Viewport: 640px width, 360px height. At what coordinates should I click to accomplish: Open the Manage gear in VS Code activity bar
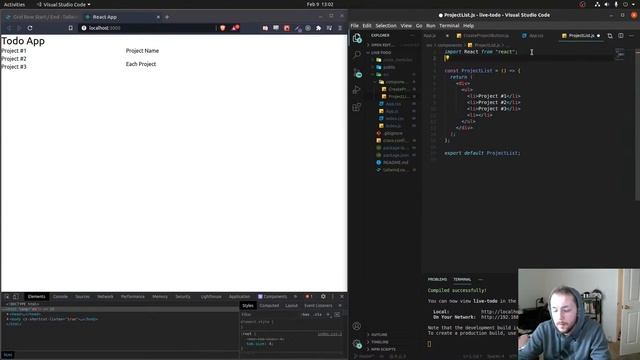click(357, 344)
